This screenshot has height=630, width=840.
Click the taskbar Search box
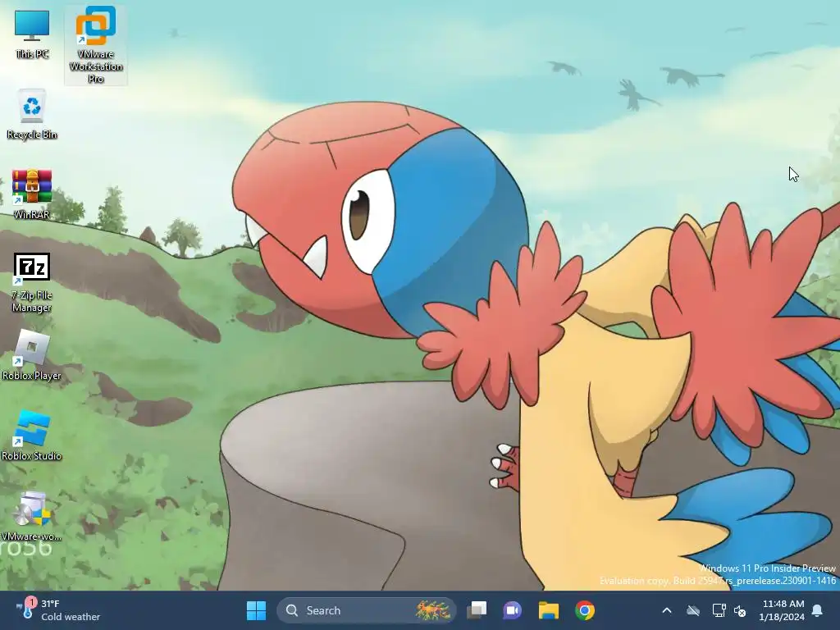click(x=367, y=610)
